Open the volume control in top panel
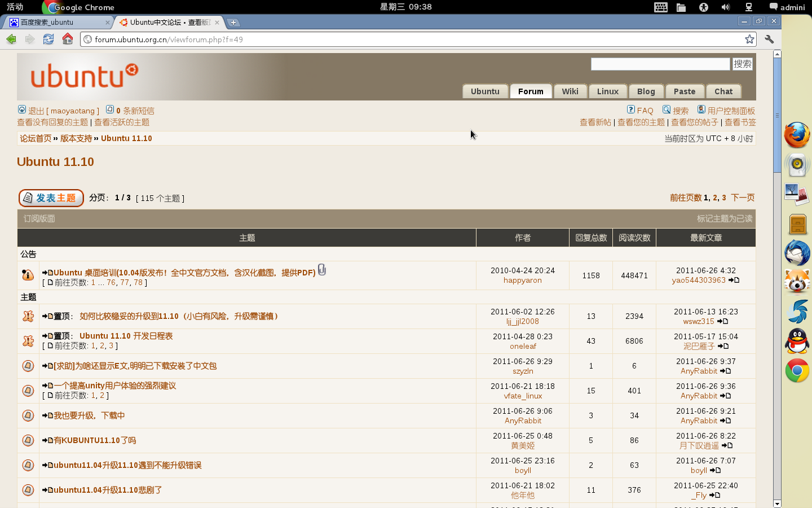Viewport: 812px width, 508px height. coord(726,7)
